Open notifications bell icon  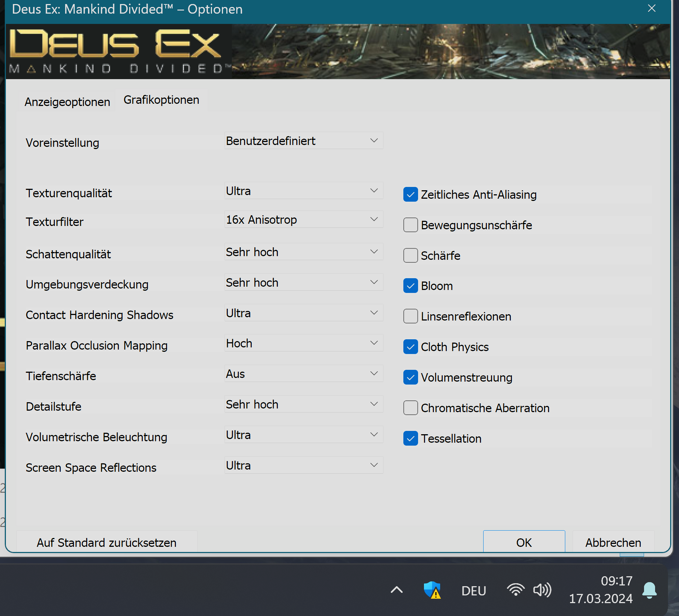[650, 590]
